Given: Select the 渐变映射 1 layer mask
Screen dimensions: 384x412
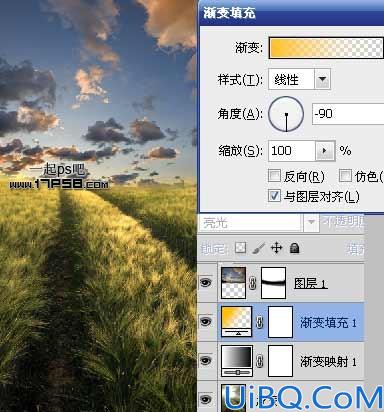Looking at the screenshot, I should [281, 361].
